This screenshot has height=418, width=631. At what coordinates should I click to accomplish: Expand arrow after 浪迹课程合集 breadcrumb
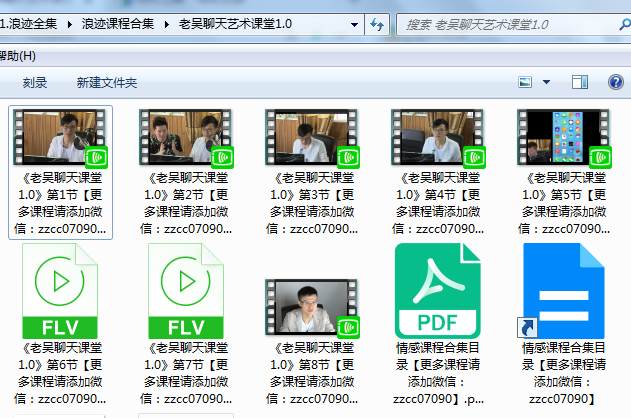pyautogui.click(x=167, y=25)
